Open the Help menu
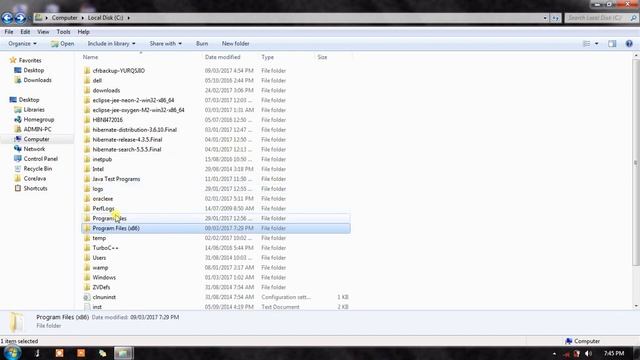 [x=83, y=32]
